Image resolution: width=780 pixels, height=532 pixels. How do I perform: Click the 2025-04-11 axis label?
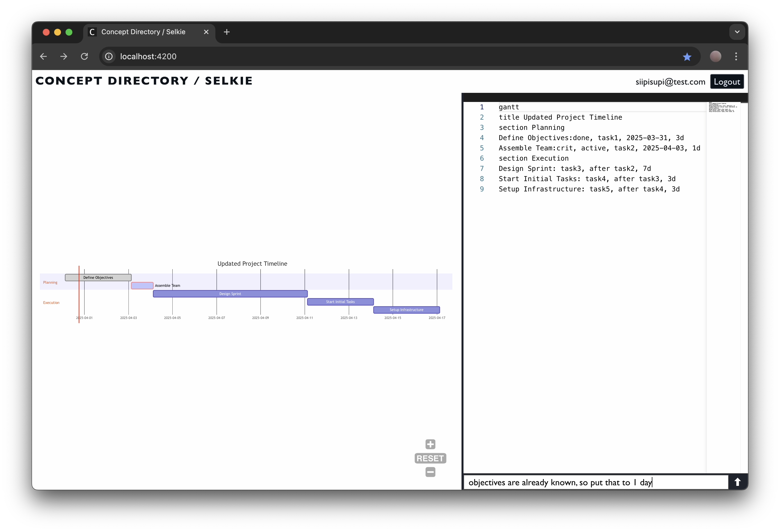point(305,318)
